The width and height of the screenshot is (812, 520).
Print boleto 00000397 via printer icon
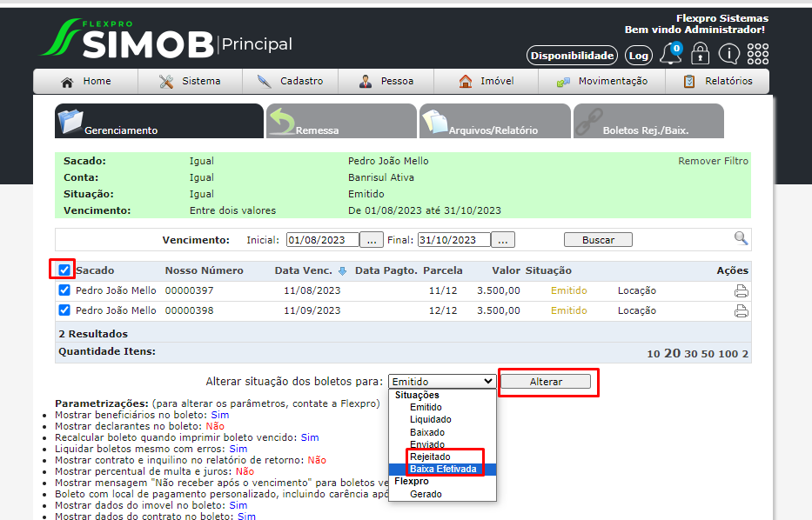(x=741, y=291)
